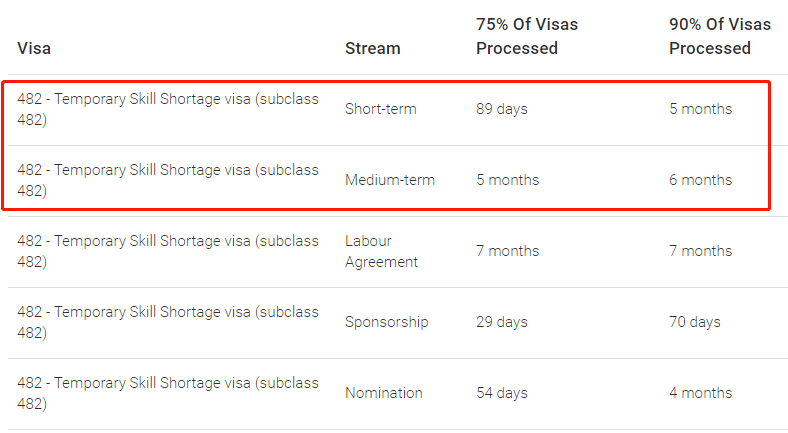Click the 4 months value in Nomination row
788x433 pixels.
point(700,393)
